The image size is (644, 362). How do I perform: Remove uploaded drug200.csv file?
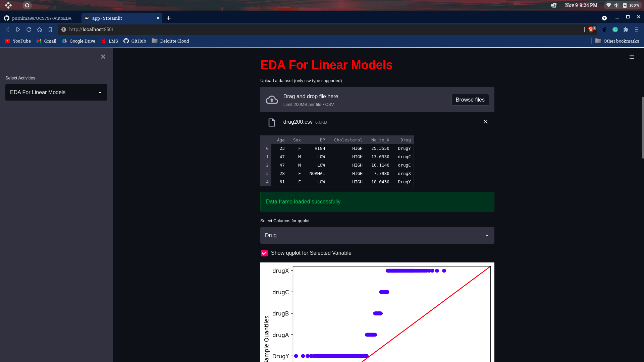pyautogui.click(x=485, y=122)
